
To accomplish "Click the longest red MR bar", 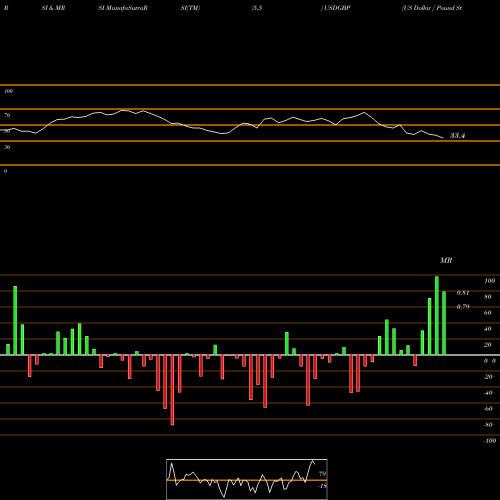I will (172, 390).
